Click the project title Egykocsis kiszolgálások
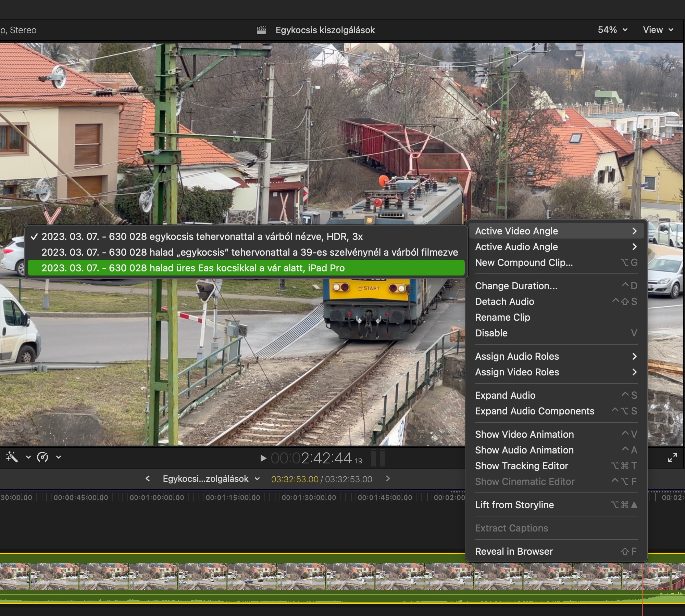Screen dimensions: 685x616 pyautogui.click(x=325, y=30)
